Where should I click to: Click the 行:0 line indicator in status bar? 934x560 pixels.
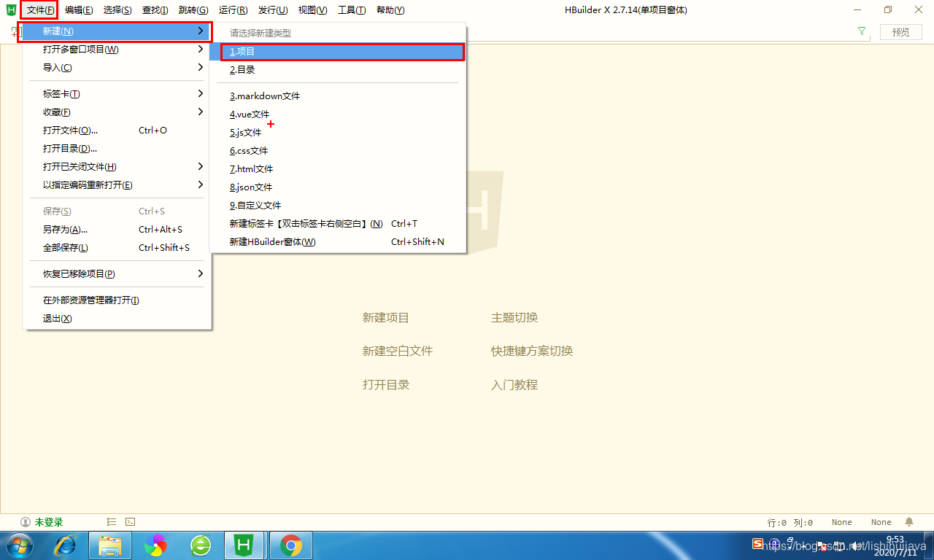pyautogui.click(x=777, y=522)
